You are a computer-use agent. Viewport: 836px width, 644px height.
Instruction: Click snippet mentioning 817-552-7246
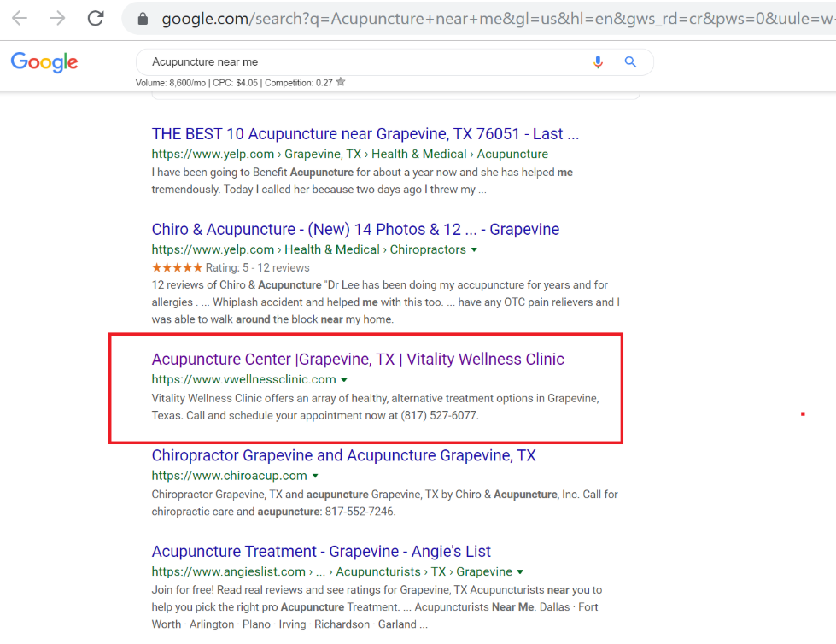coord(384,503)
